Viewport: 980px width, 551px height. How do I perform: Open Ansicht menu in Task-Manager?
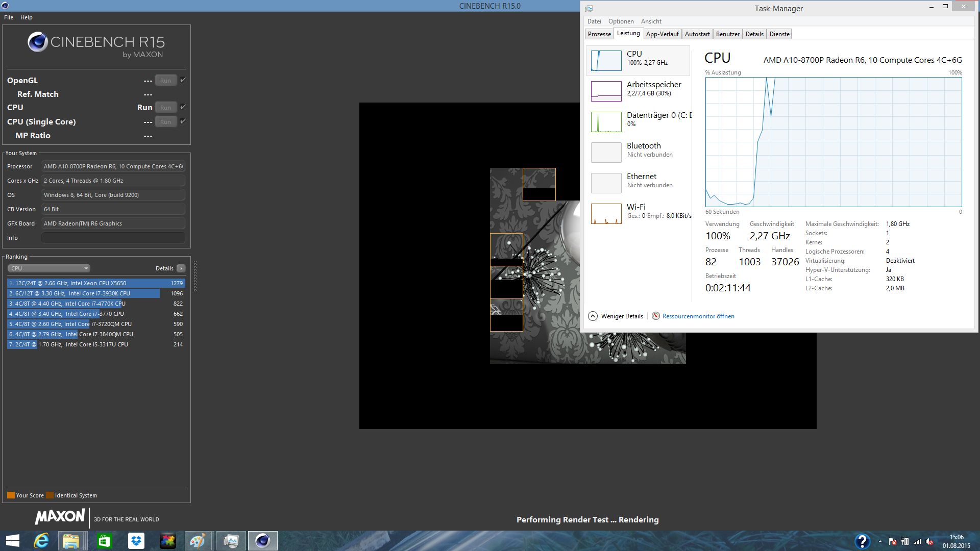click(x=651, y=21)
